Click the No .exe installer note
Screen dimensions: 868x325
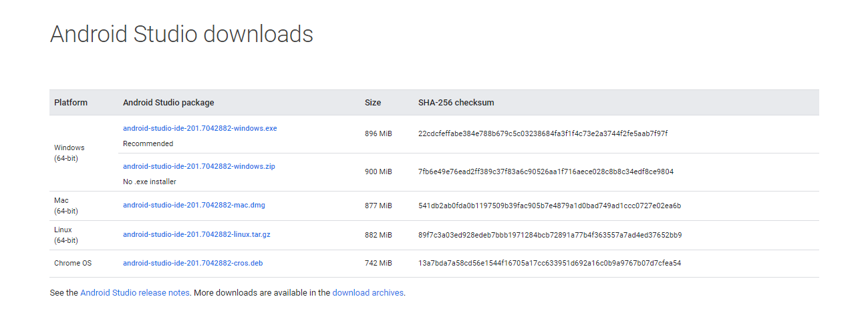pos(150,182)
